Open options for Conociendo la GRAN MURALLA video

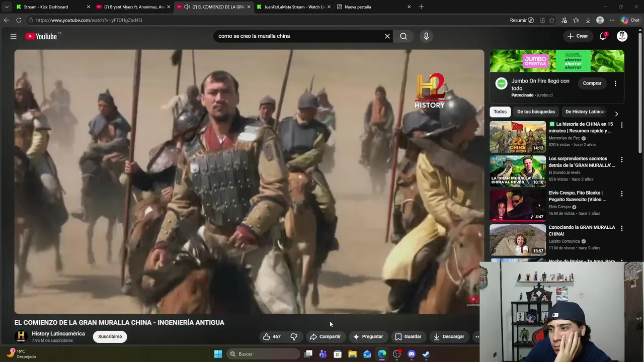point(622,228)
